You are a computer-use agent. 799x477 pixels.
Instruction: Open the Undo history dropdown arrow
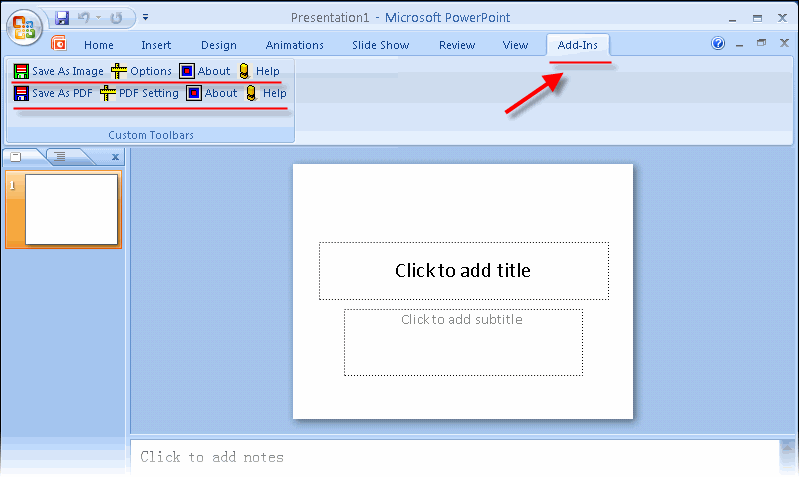(98, 17)
